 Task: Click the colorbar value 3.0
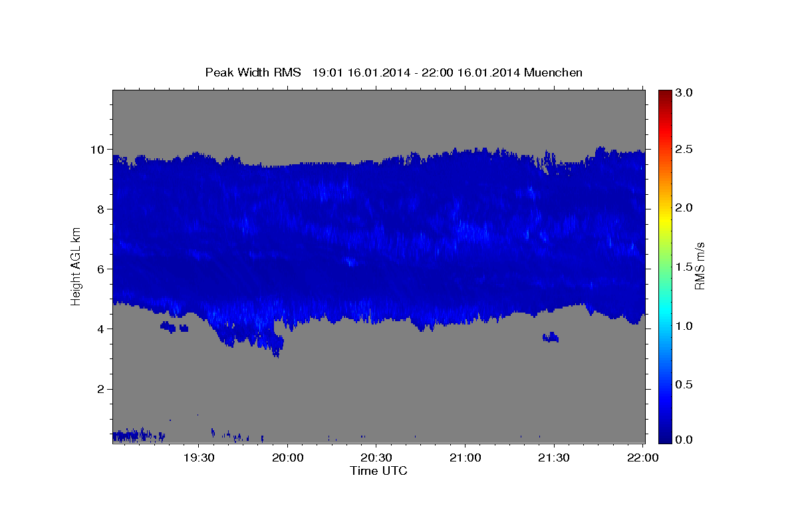(686, 92)
